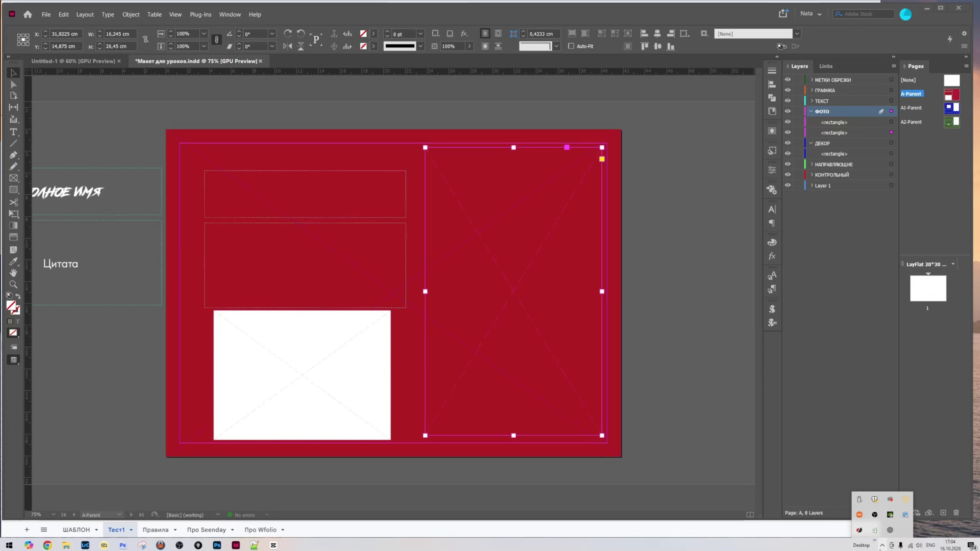Screen dimensions: 980x551
Task: Open the zoom level 75% dropdown
Action: pyautogui.click(x=53, y=514)
